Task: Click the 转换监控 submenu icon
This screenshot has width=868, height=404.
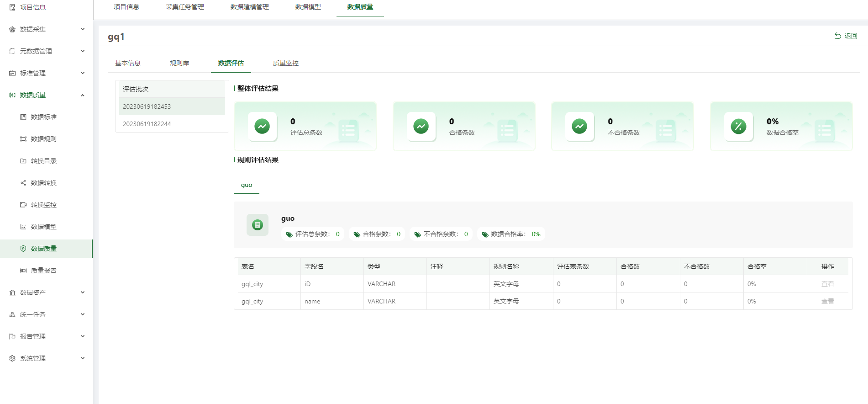Action: point(23,205)
